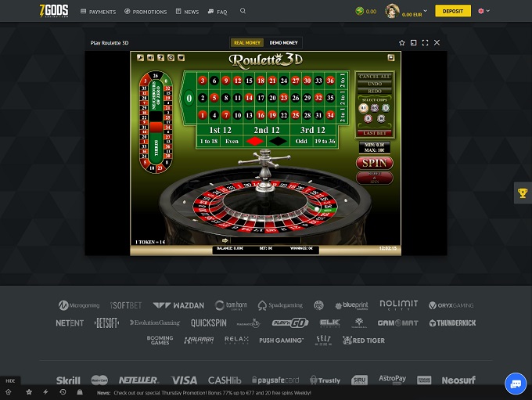The image size is (532, 400).
Task: Add game to favorites with star icon
Action: 402,43
